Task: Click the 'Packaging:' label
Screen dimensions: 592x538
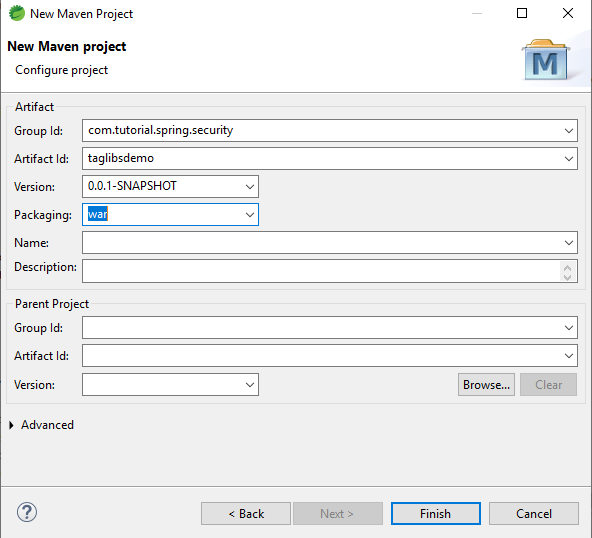Action: (x=43, y=215)
